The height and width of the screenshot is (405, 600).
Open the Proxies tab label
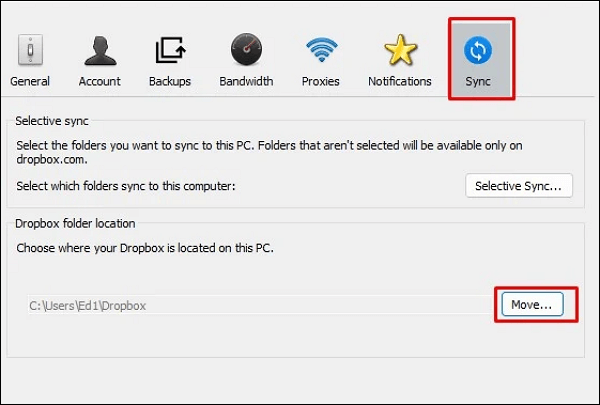(x=321, y=81)
